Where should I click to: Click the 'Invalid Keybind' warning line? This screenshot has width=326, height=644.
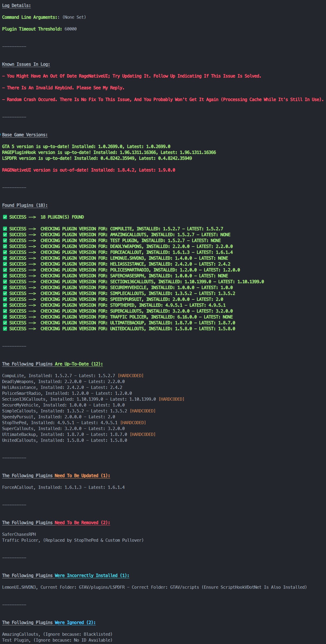(x=63, y=88)
